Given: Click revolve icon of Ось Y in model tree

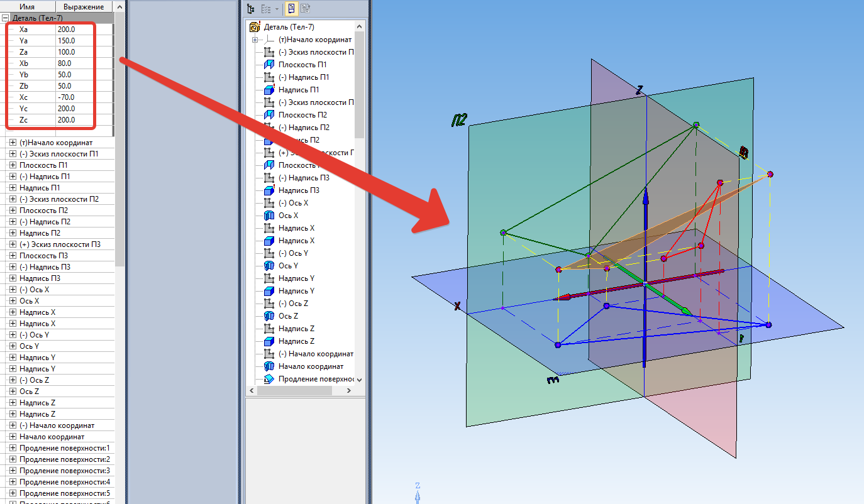Looking at the screenshot, I should pos(269,266).
